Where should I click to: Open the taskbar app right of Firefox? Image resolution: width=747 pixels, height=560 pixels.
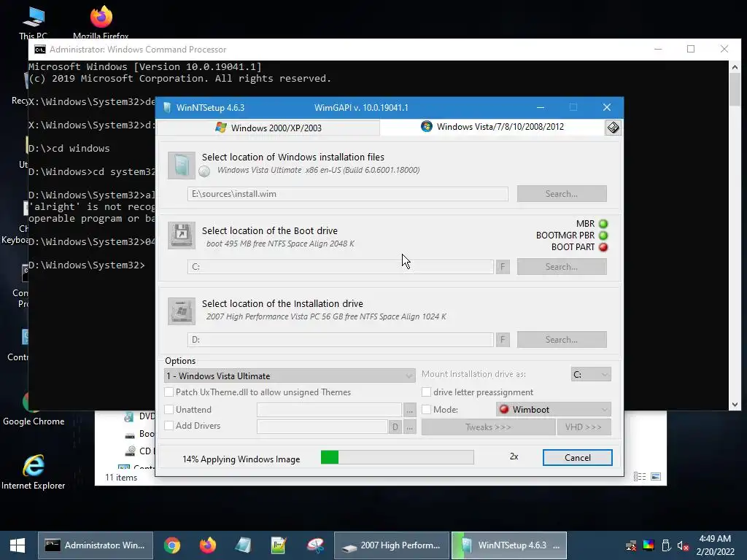[243, 545]
